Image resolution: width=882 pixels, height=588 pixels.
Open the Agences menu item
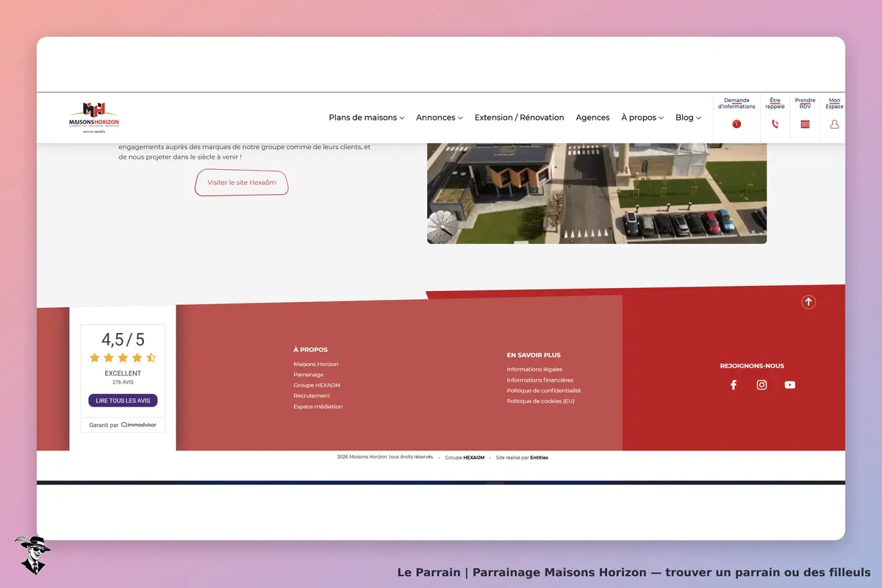(x=592, y=118)
